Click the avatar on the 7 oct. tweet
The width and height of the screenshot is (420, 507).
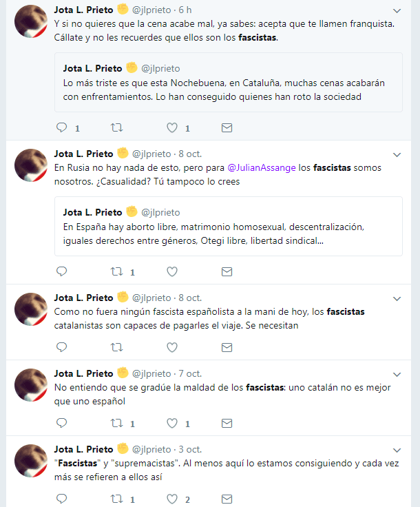[x=31, y=385]
